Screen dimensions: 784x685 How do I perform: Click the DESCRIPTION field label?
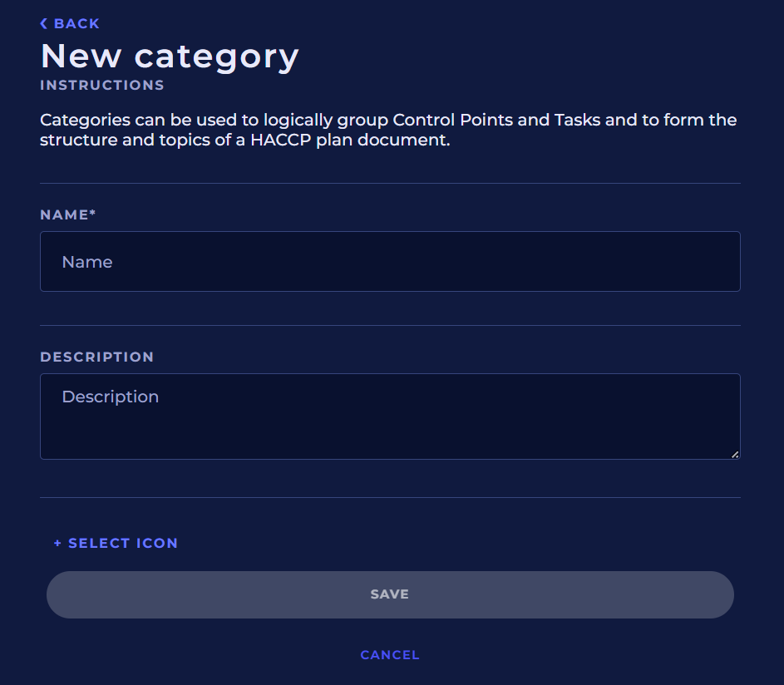tap(97, 357)
